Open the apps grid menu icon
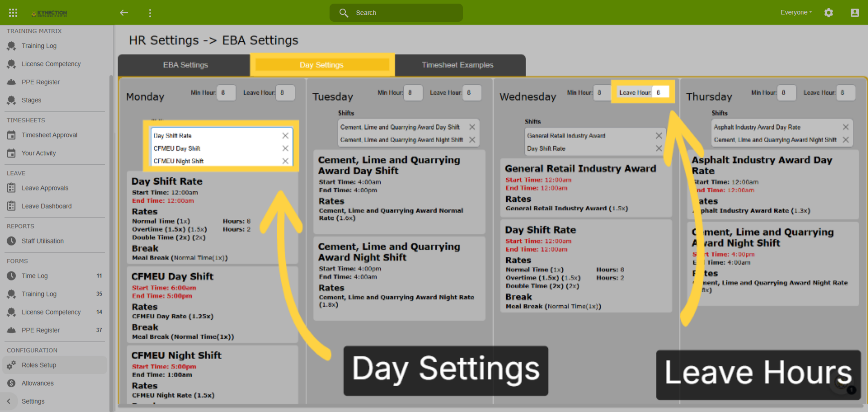Image resolution: width=868 pixels, height=412 pixels. tap(13, 13)
